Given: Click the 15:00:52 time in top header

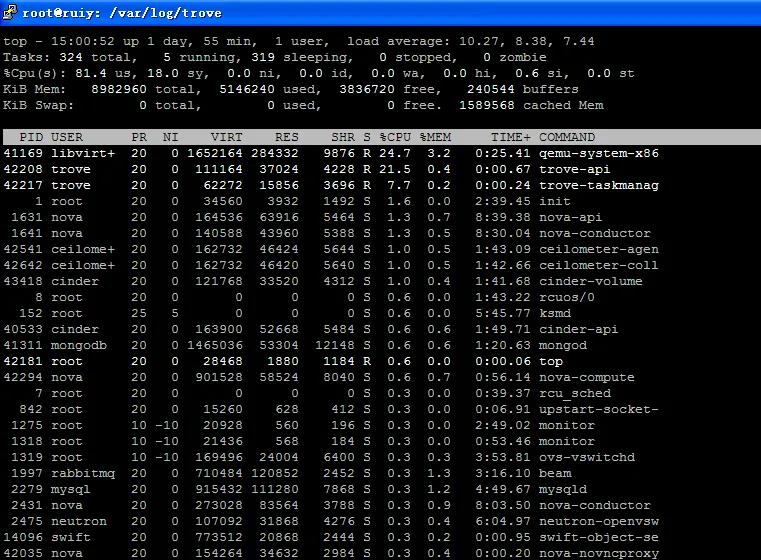Looking at the screenshot, I should (x=83, y=41).
